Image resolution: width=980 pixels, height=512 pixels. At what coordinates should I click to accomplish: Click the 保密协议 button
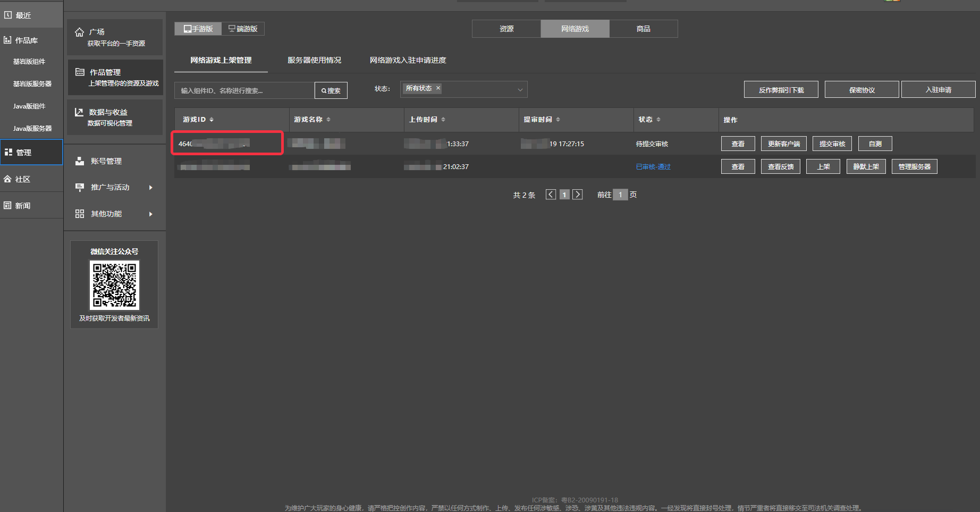862,90
